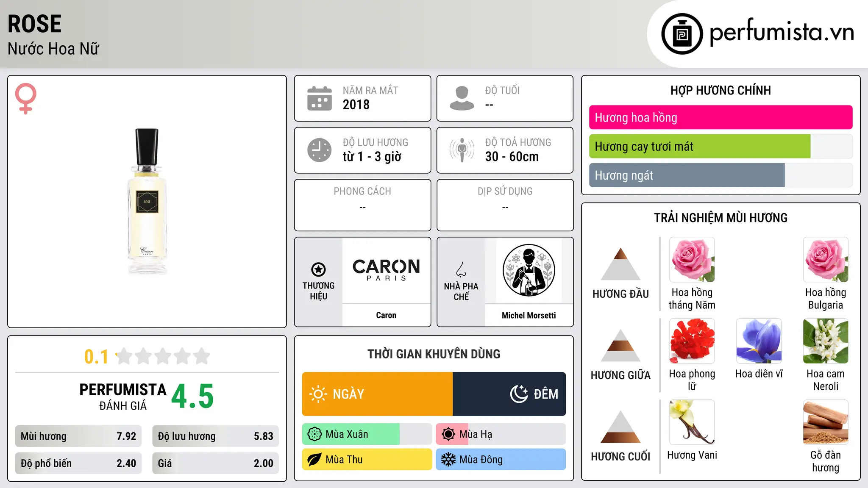Click the orange 0.1 user rating
Viewport: 868px width, 488px height.
click(x=96, y=357)
